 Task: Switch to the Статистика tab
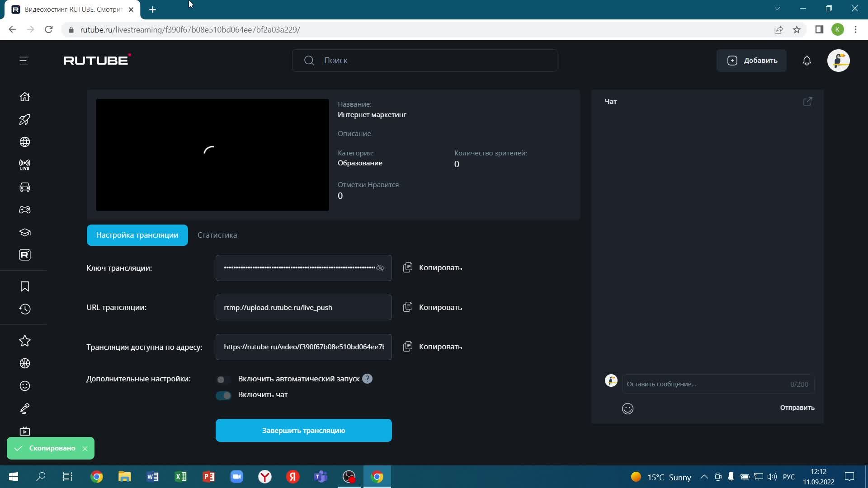click(217, 235)
